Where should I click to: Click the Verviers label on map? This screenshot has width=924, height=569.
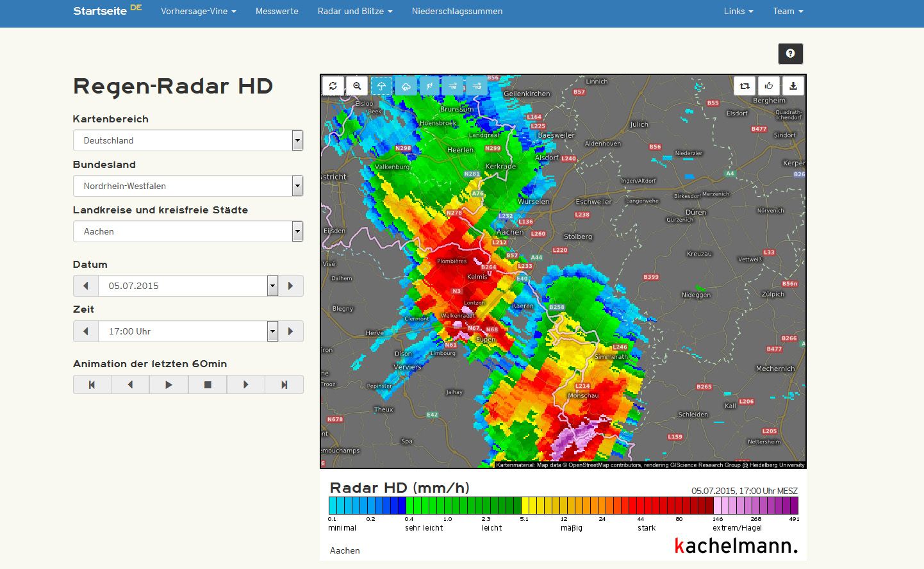408,367
